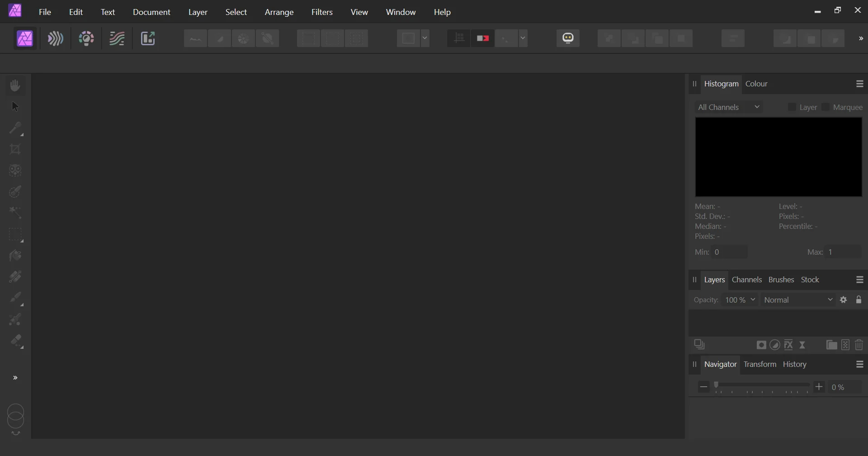Select the Rectangular Marquee tool
Viewport: 868px width, 456px height.
click(x=15, y=235)
